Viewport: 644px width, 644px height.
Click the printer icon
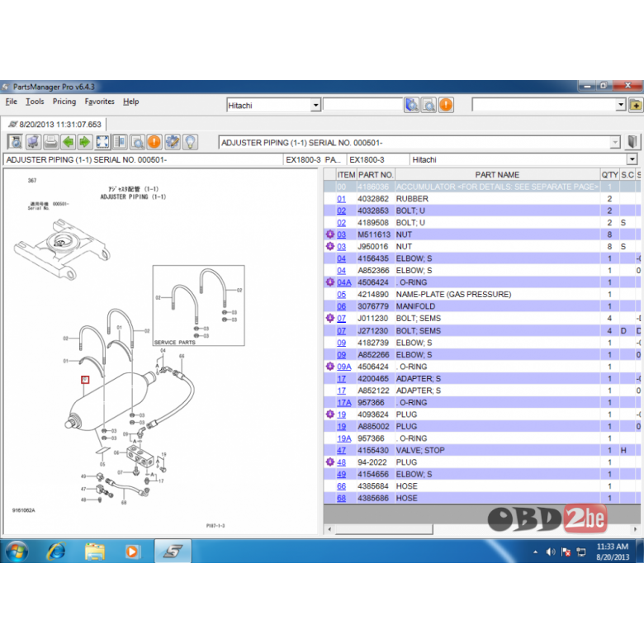click(x=50, y=142)
